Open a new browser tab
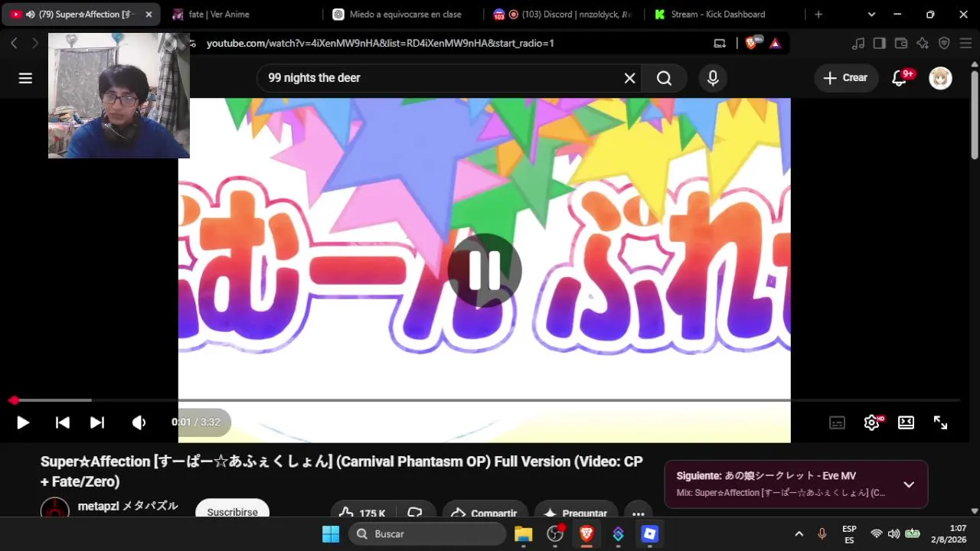 coord(818,15)
